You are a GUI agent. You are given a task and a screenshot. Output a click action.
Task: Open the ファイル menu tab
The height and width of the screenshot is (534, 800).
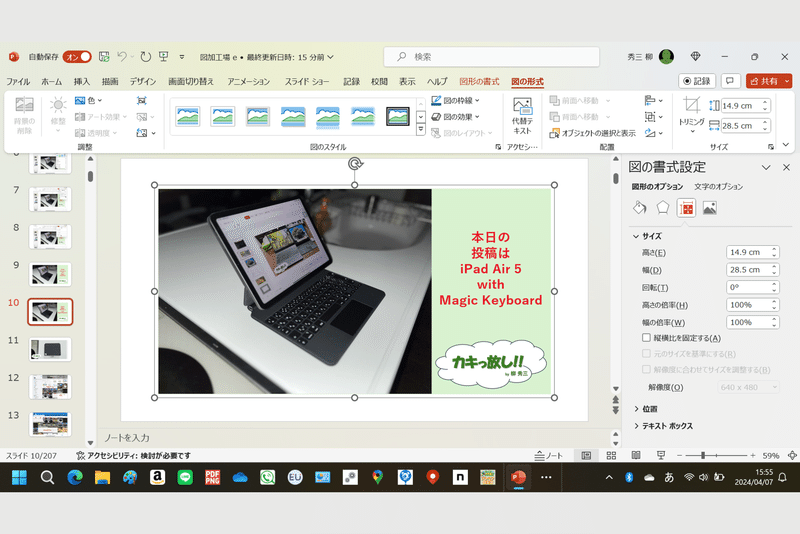pos(18,82)
